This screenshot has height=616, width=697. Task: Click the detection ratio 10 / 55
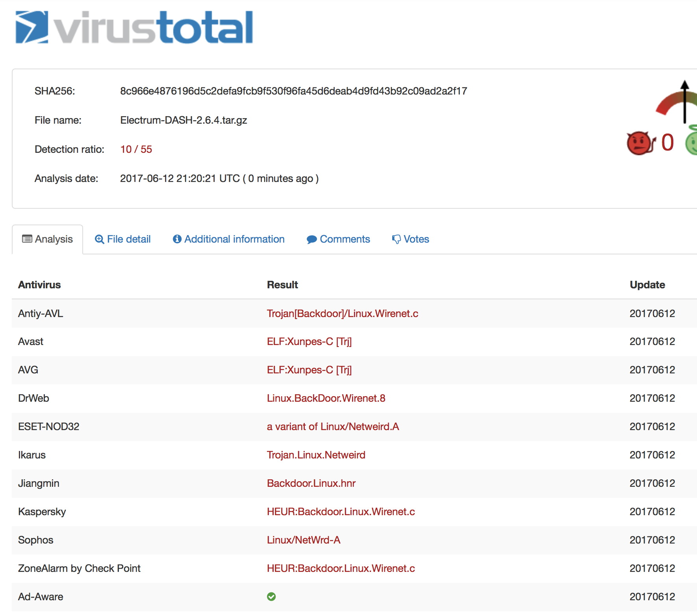[136, 149]
